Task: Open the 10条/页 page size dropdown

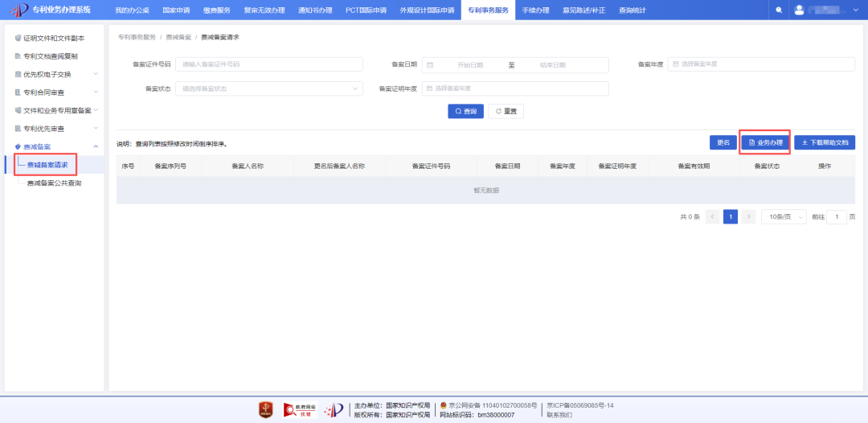Action: pos(784,217)
